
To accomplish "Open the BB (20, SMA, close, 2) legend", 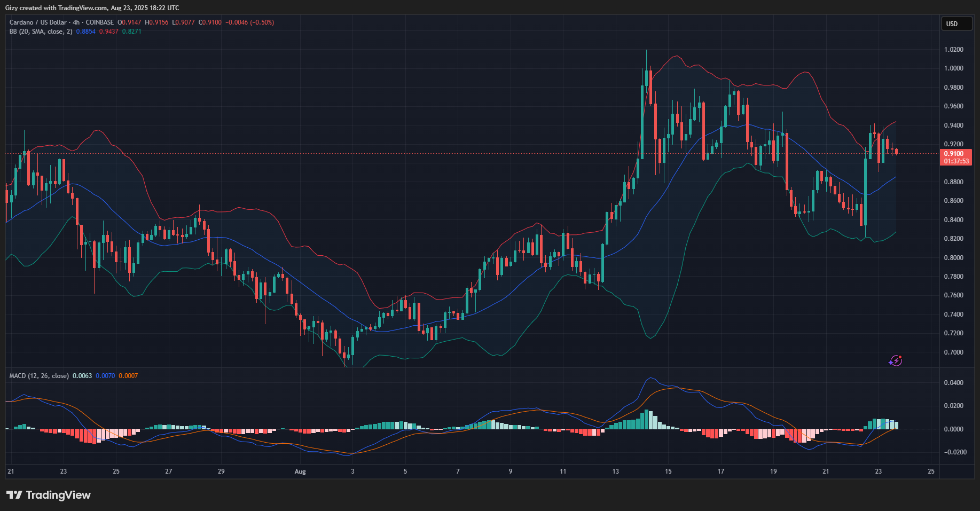I will [41, 32].
